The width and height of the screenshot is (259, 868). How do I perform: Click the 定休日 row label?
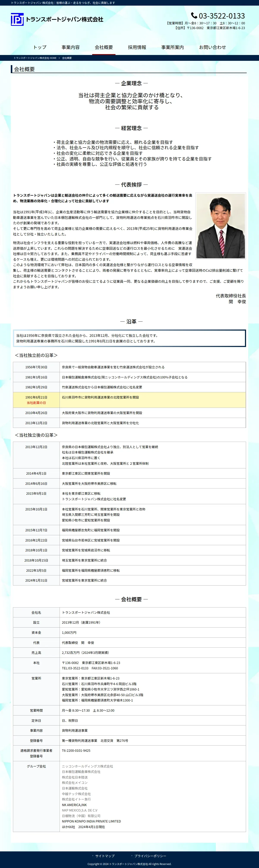click(36, 720)
